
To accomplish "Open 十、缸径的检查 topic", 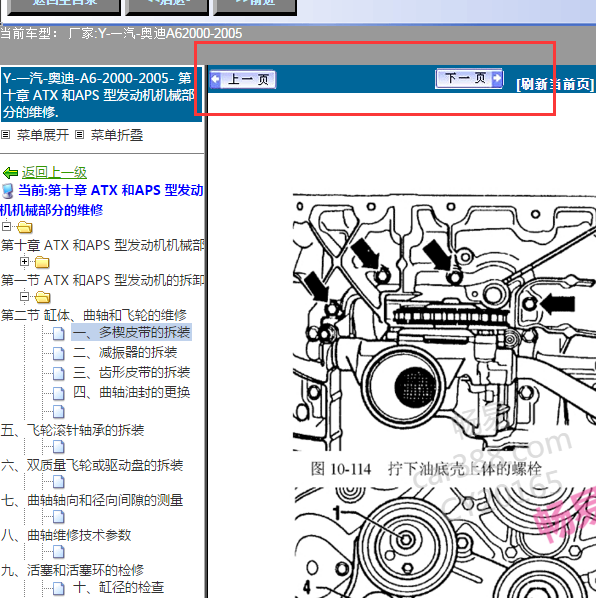I will click(119, 587).
